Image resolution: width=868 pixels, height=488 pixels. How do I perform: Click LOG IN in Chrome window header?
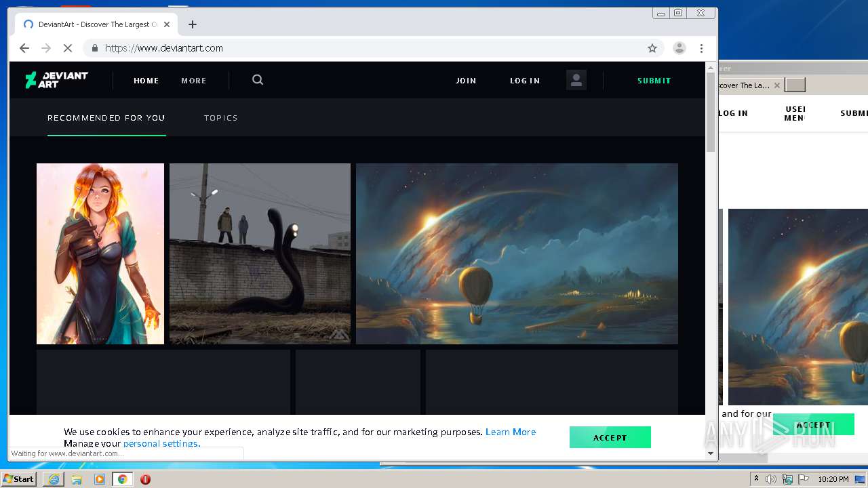click(525, 81)
